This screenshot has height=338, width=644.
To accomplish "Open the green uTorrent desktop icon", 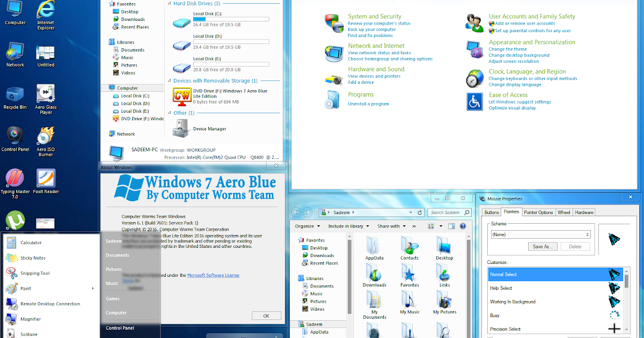I will tap(15, 220).
